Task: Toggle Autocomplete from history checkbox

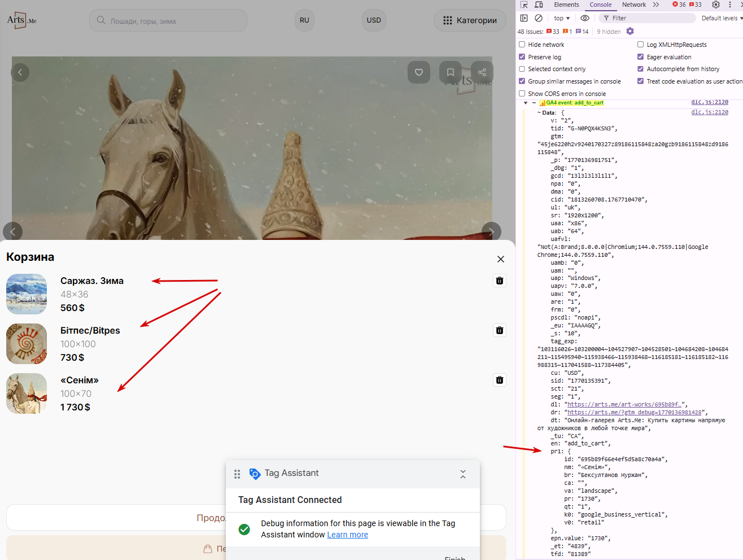Action: click(641, 69)
